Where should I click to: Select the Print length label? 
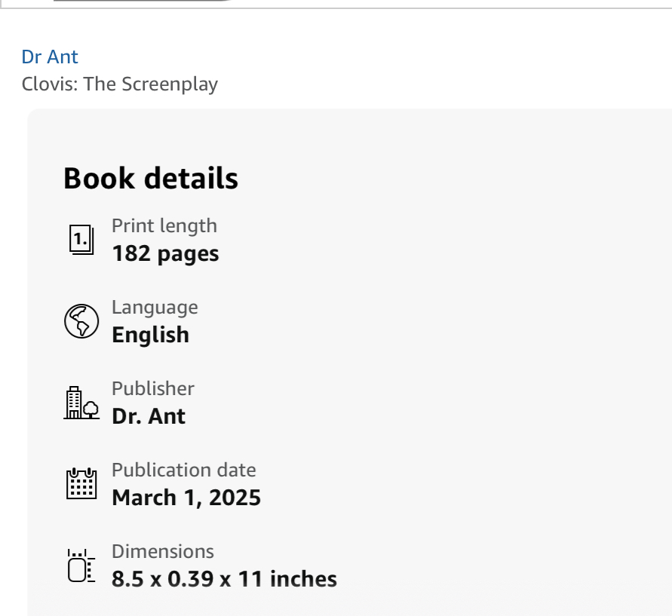pyautogui.click(x=164, y=225)
